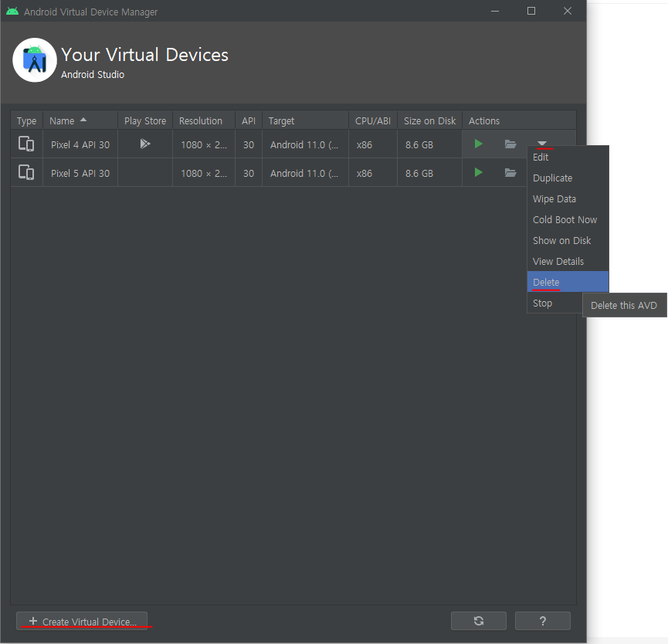668x644 pixels.
Task: Select the Pixel 5 API 30 name cell
Action: click(x=80, y=173)
